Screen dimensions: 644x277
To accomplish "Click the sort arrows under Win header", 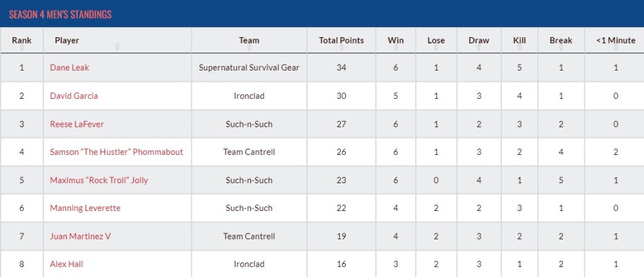I will pos(396,48).
